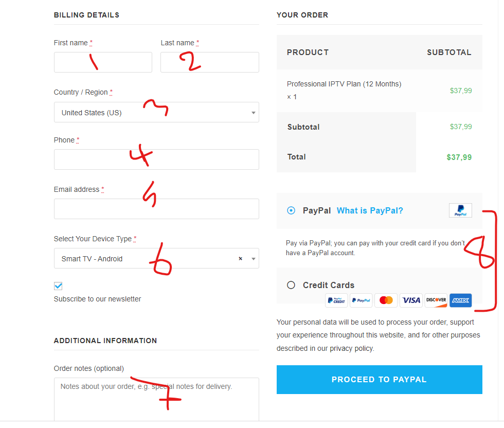Image resolution: width=504 pixels, height=428 pixels.
Task: Click the Proceed to PayPal button
Action: point(380,380)
